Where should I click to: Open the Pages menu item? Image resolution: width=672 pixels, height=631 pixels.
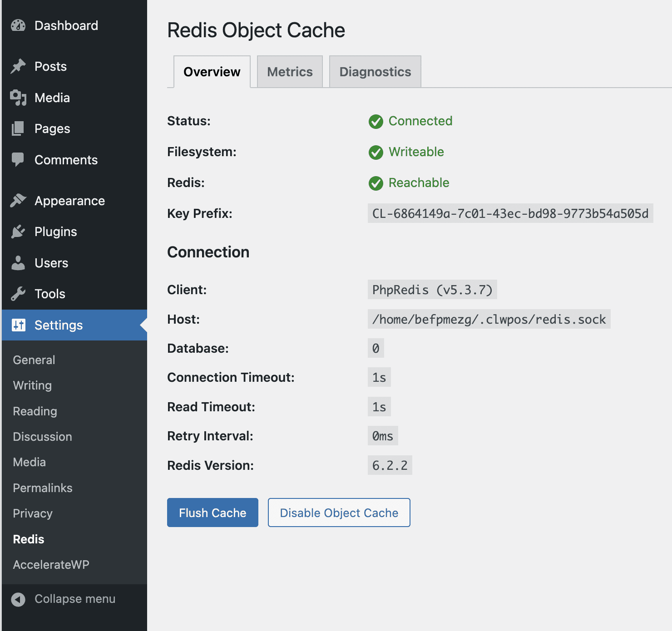click(x=74, y=128)
